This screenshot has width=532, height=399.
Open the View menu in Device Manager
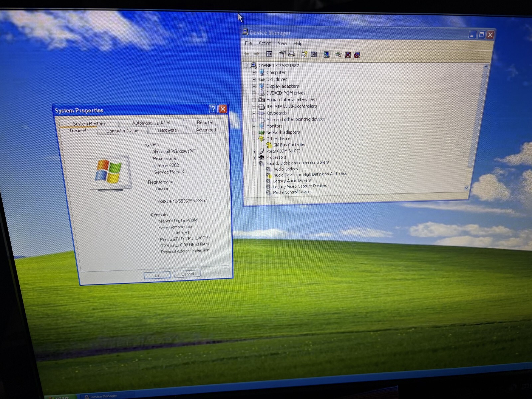pos(282,43)
